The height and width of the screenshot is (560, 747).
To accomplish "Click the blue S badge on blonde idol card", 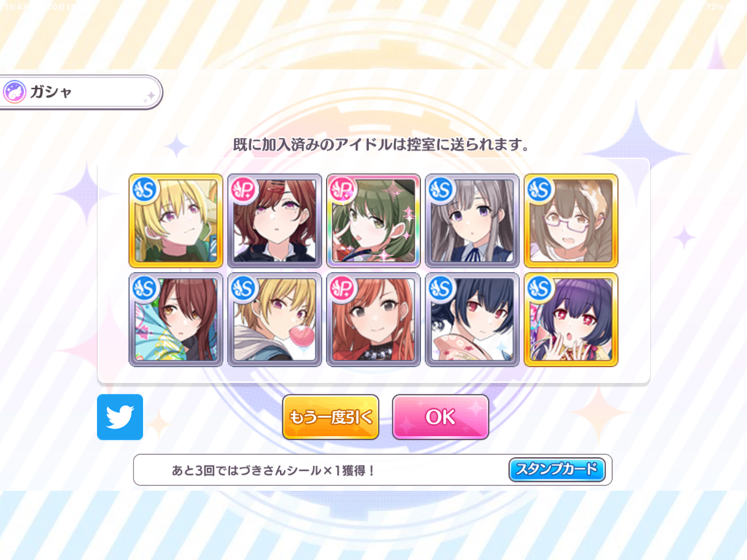I will click(145, 190).
